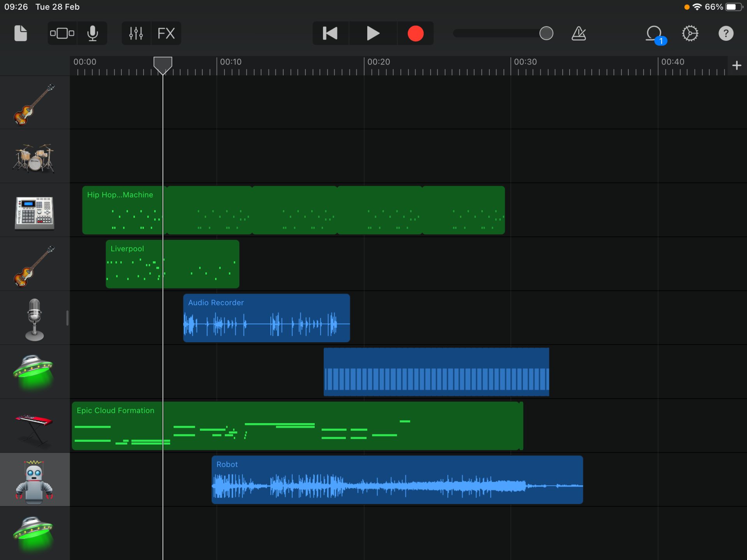The height and width of the screenshot is (560, 747).
Task: Open the My Songs document browser
Action: [x=20, y=33]
